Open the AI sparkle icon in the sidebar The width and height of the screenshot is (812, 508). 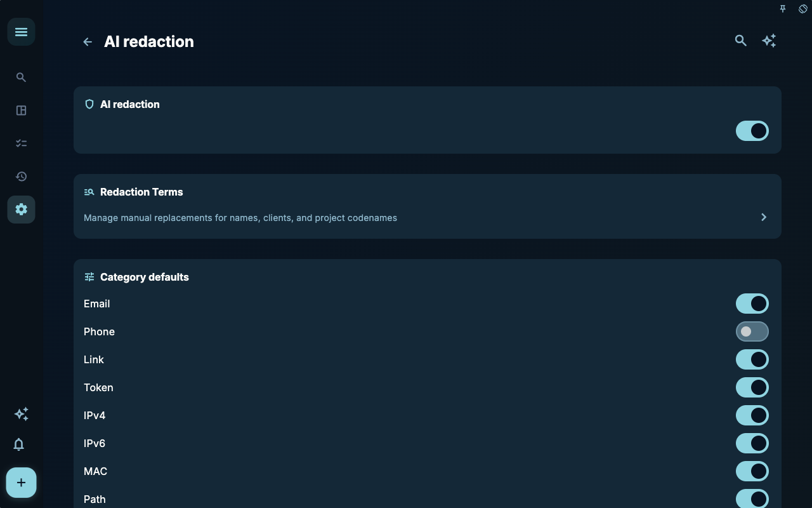(21, 414)
